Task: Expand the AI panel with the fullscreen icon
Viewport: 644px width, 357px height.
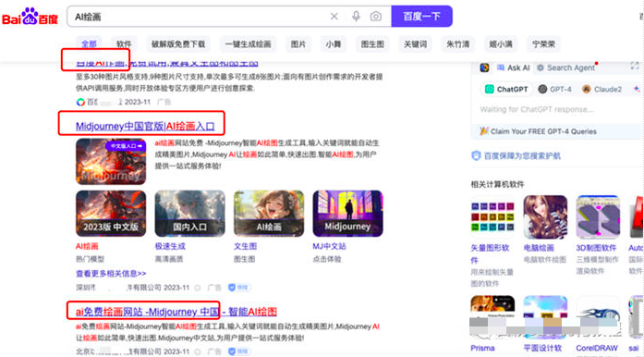Action: point(635,66)
